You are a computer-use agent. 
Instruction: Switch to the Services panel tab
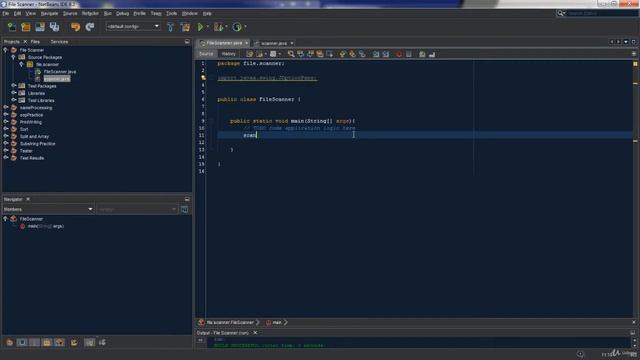pos(59,42)
